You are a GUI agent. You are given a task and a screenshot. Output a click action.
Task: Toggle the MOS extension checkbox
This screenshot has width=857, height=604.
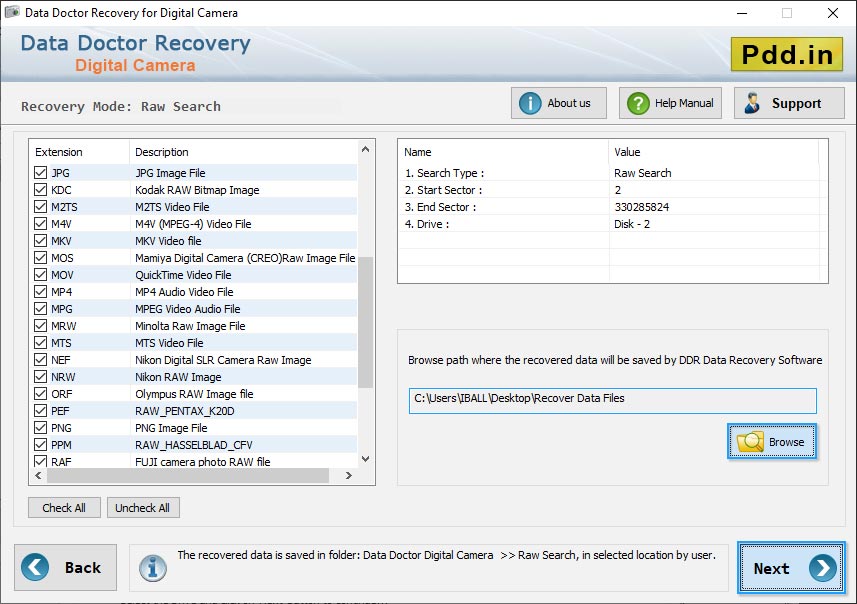click(x=40, y=257)
